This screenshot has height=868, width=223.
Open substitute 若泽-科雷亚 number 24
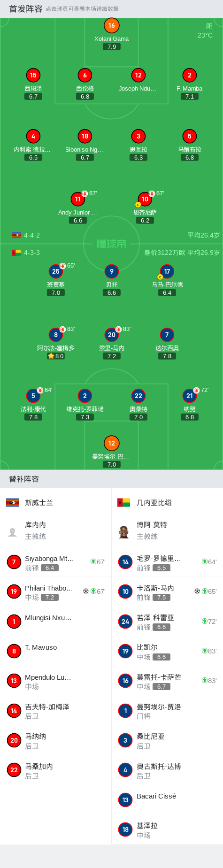click(167, 622)
